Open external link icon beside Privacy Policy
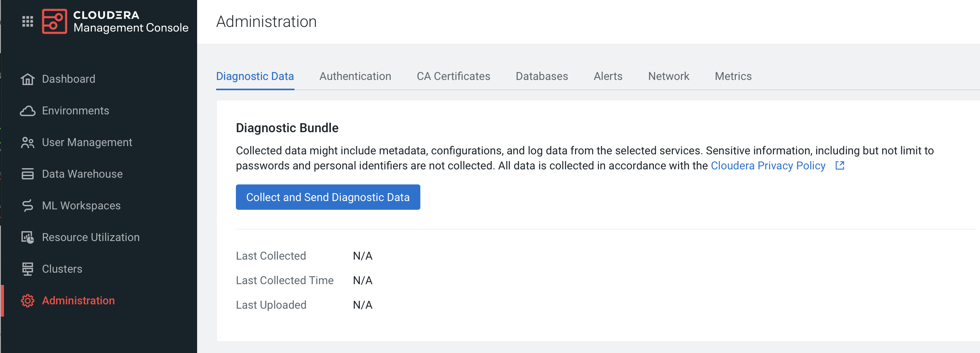 (839, 165)
